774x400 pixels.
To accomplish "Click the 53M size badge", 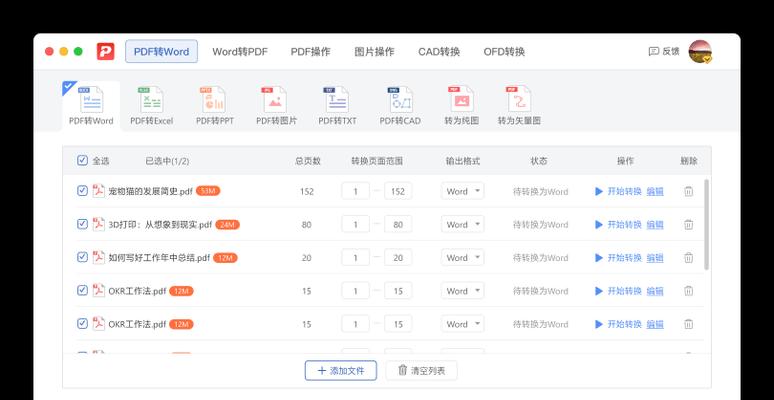I will coord(208,191).
